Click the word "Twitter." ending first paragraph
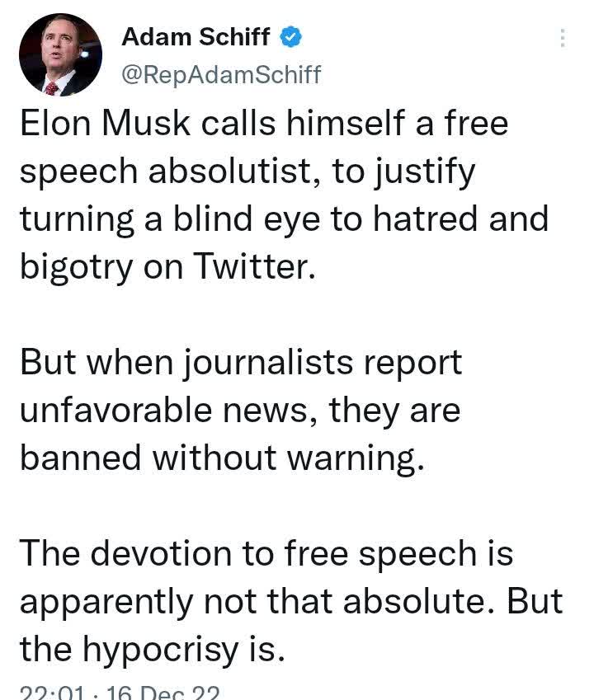 [254, 266]
